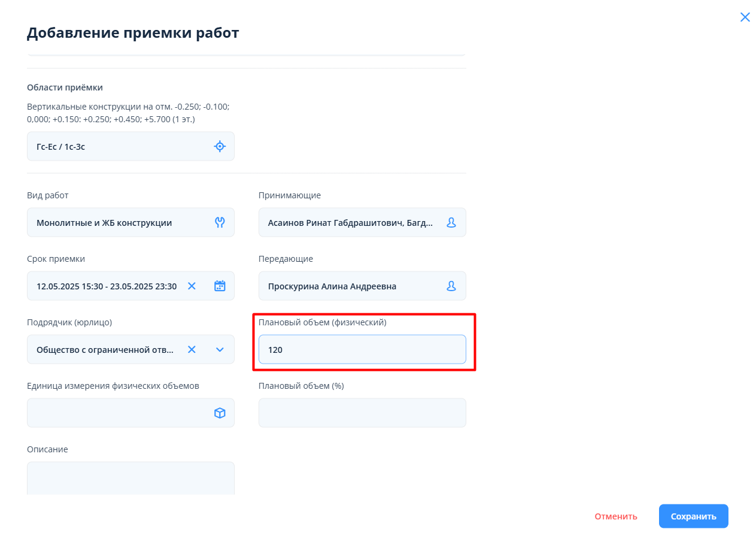Clear the selected Подрядчик value
The width and height of the screenshot is (756, 541).
point(192,349)
